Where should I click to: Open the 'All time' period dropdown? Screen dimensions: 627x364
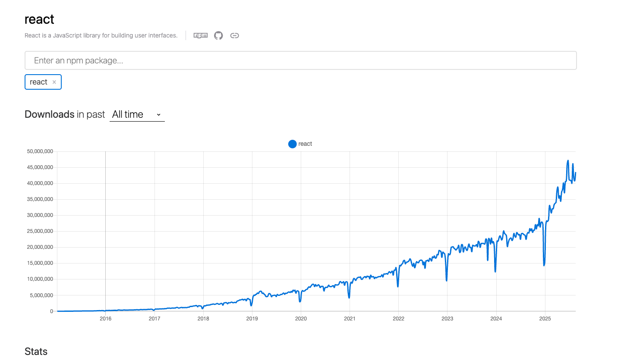click(137, 114)
